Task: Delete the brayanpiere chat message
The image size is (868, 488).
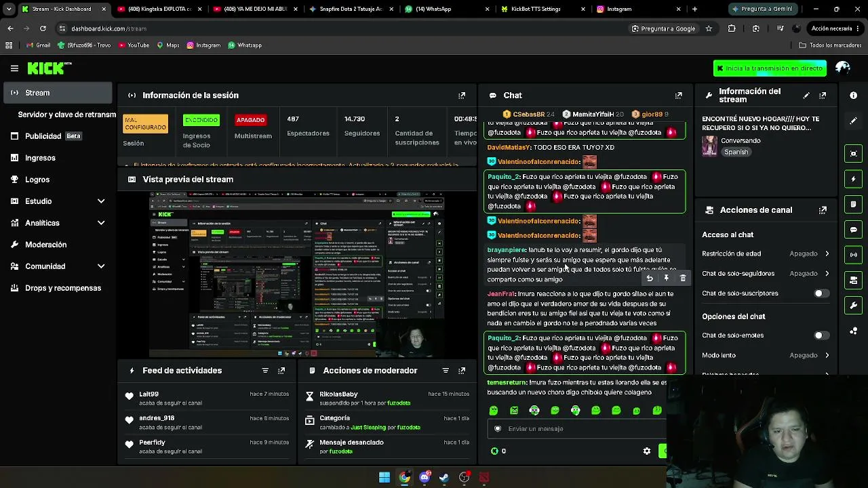Action: (x=683, y=278)
